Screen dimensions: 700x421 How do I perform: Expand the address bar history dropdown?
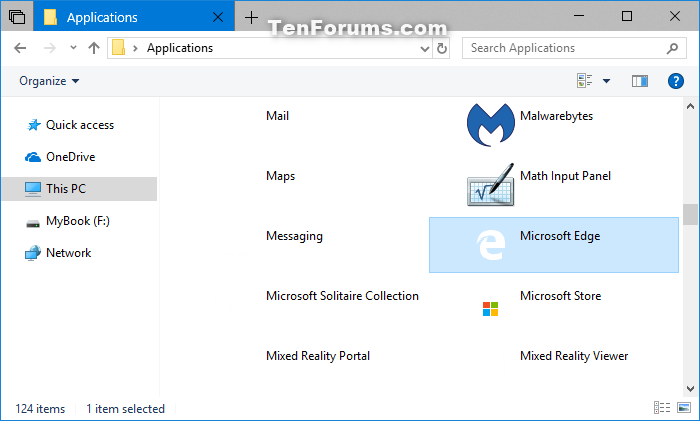[x=425, y=49]
